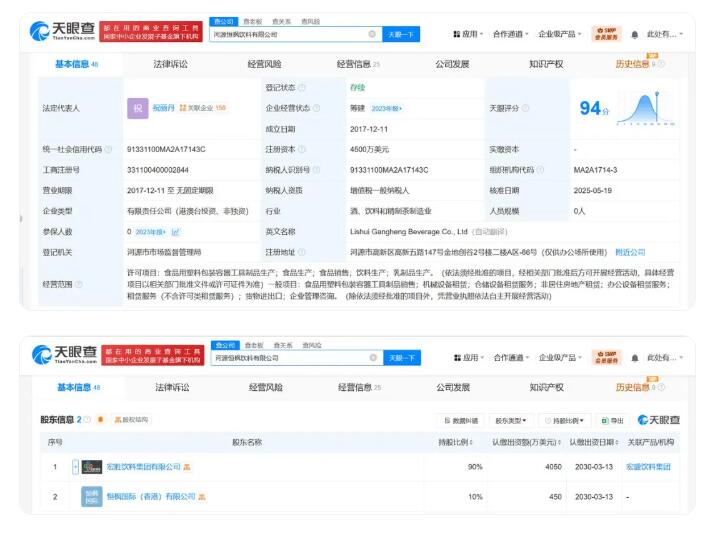Click the 恒枫国际 shareholder logo thumbnail
Viewport: 708px width, 534px height.
92,496
